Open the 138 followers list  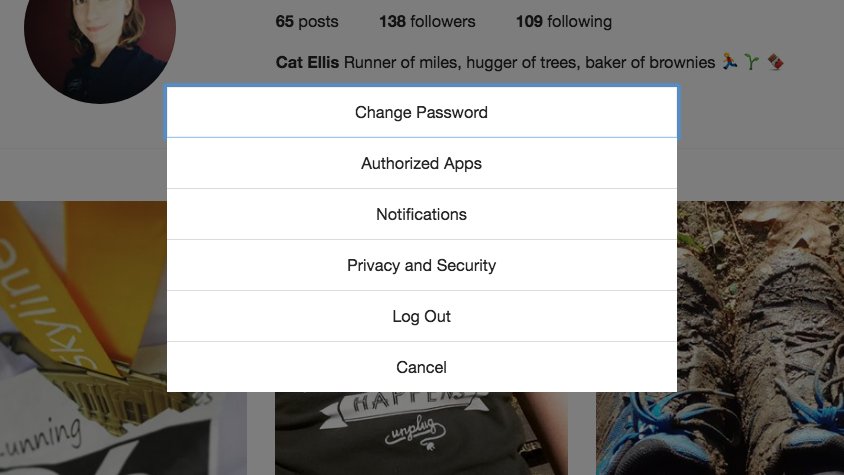click(x=427, y=21)
